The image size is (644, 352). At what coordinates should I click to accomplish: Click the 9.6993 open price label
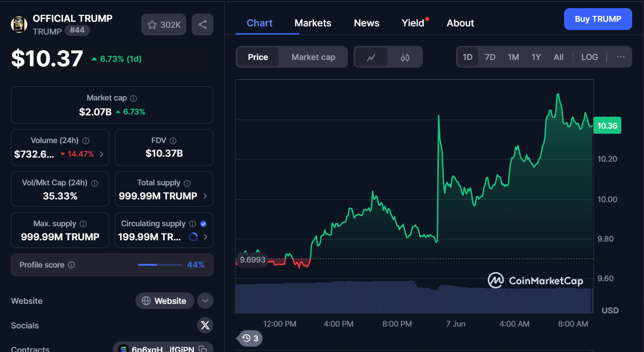(253, 260)
